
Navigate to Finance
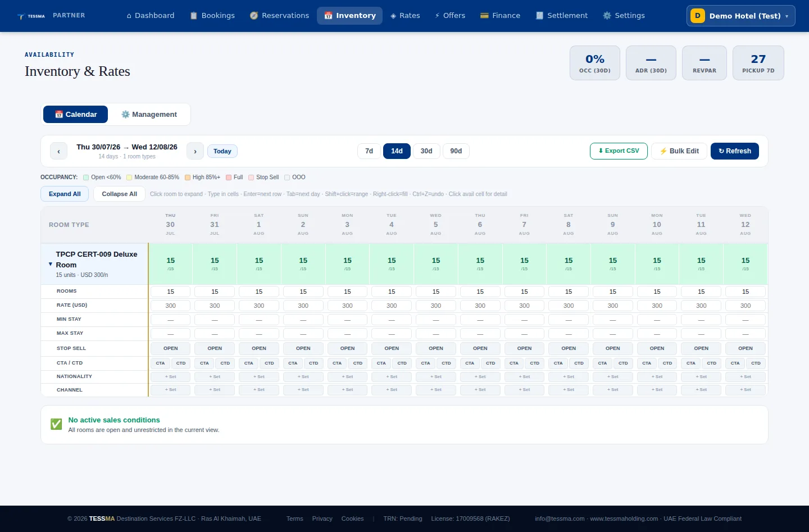[500, 16]
